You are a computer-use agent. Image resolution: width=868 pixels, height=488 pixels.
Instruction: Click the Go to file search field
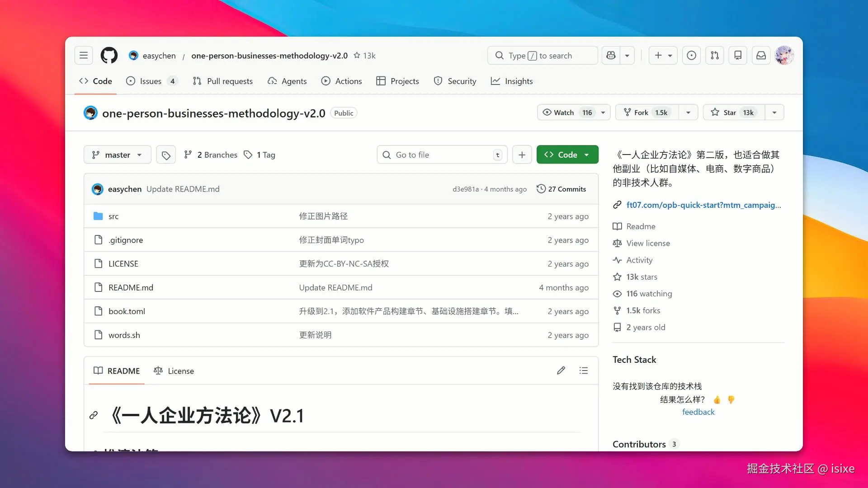point(442,154)
